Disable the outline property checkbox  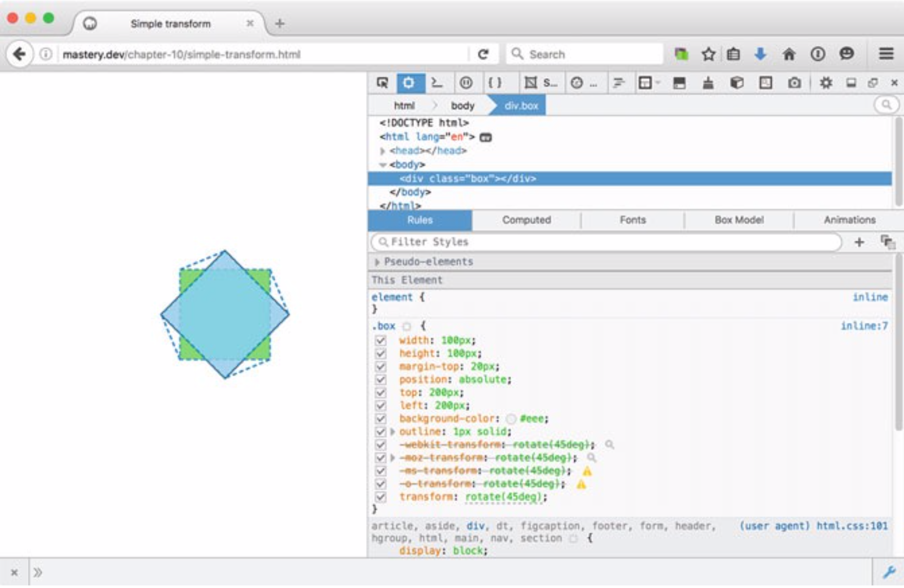381,432
